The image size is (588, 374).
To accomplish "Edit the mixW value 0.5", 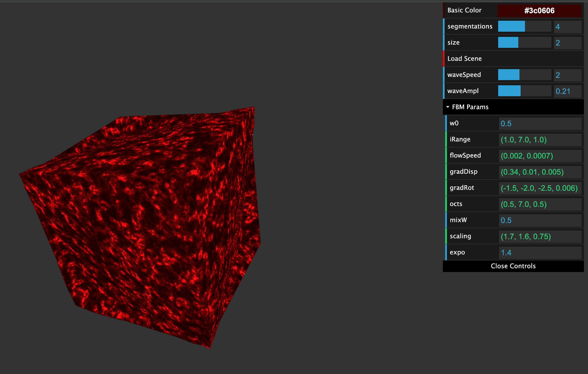I will coord(540,220).
